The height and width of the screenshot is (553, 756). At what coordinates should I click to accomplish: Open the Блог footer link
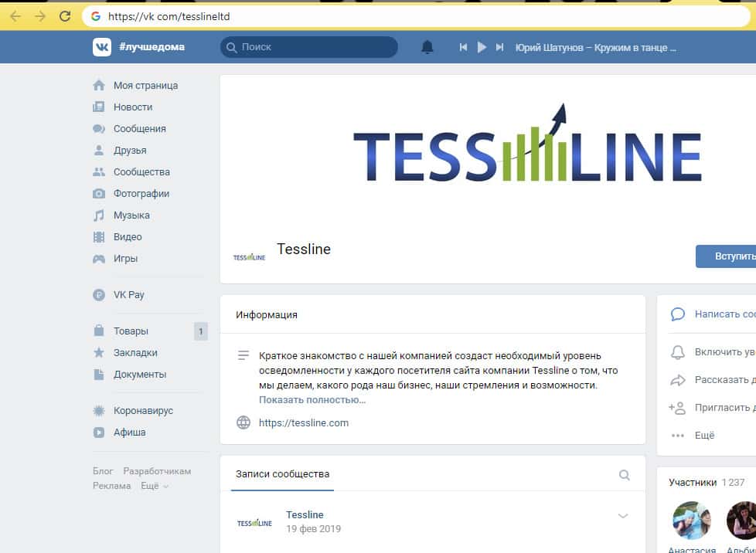point(103,471)
